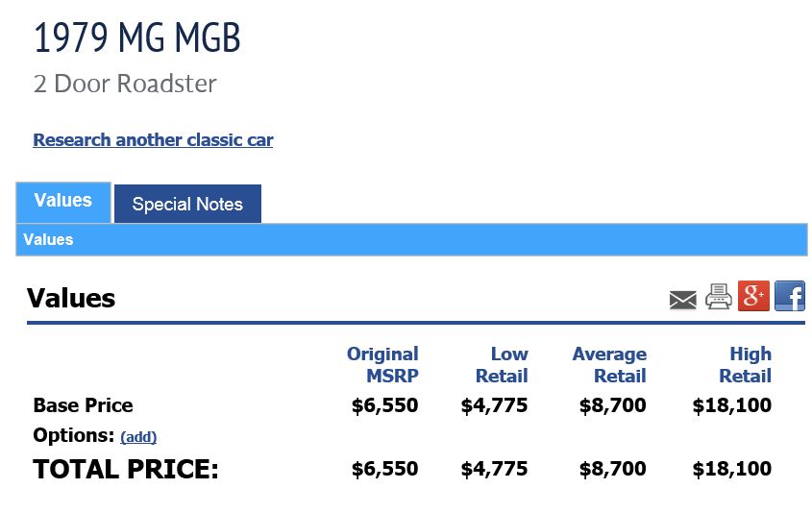The width and height of the screenshot is (812, 513).
Task: Click the 2 Door Roadster subtitle
Action: click(x=125, y=84)
